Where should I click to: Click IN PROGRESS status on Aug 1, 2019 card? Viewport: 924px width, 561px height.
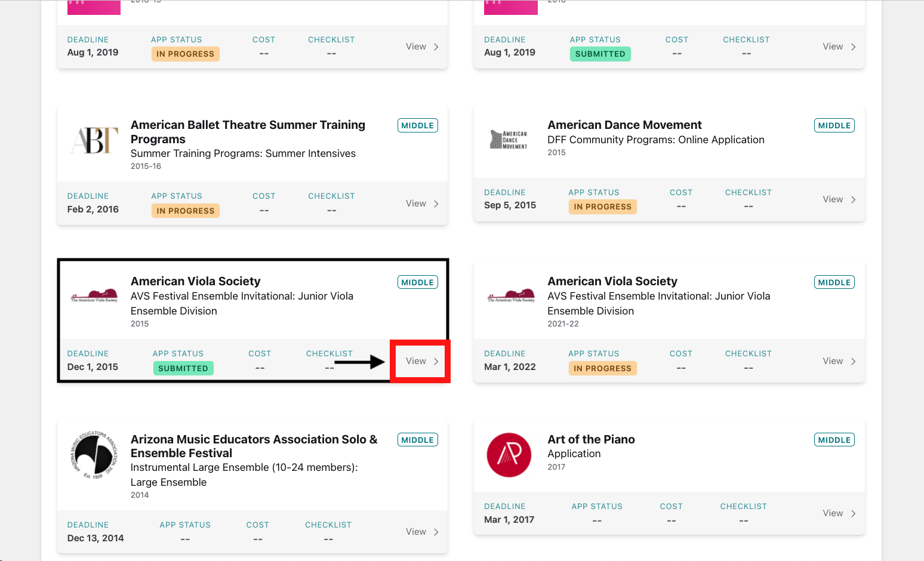pos(186,54)
